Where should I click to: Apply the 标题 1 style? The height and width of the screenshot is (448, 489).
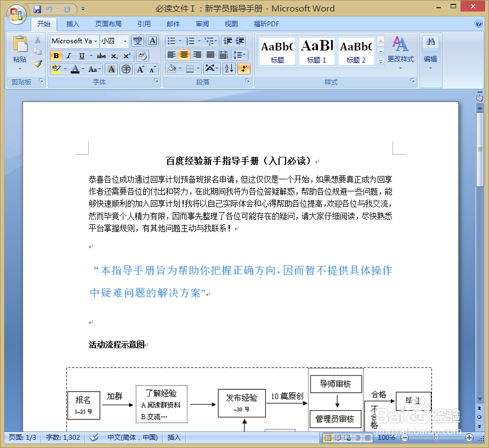(316, 52)
